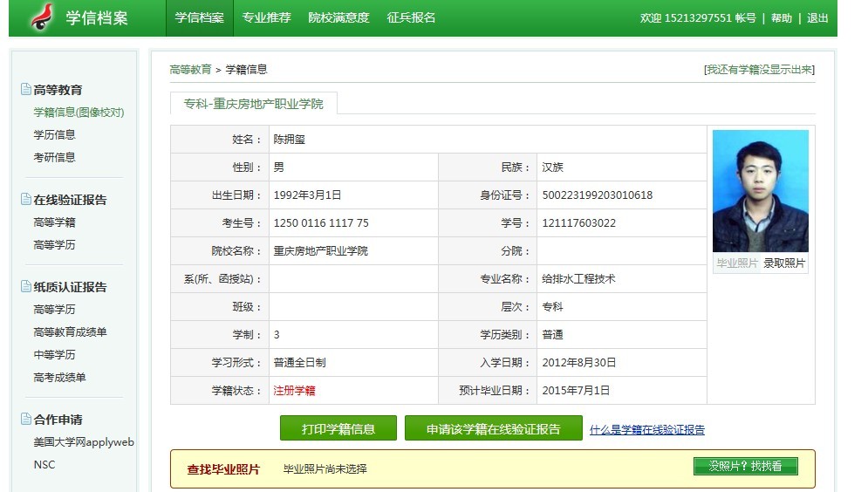
Task: Click the birth date 1992年3月1日
Action: [x=307, y=195]
